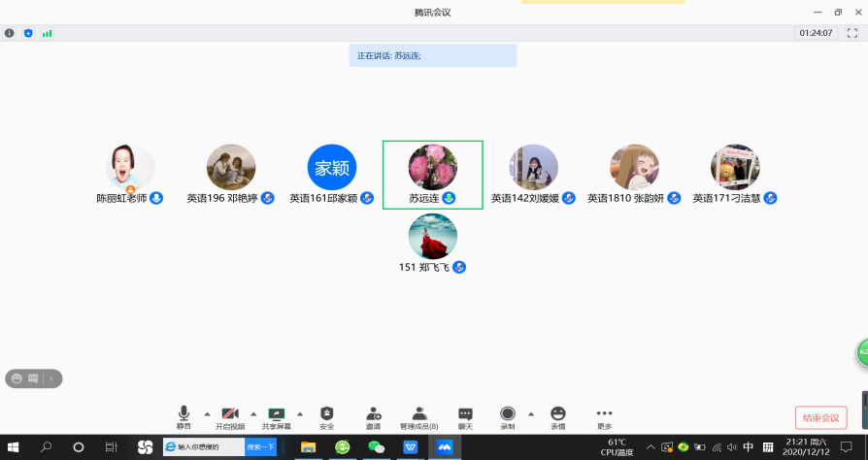Viewport: 868px width, 460px height.
Task: Expand the arrow beside the video button
Action: pos(253,412)
